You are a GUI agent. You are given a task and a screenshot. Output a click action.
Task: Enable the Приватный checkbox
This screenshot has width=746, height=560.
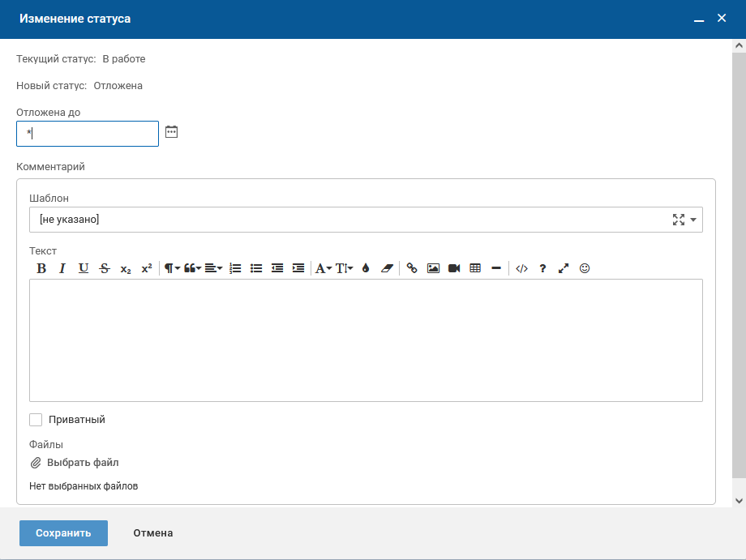(36, 420)
